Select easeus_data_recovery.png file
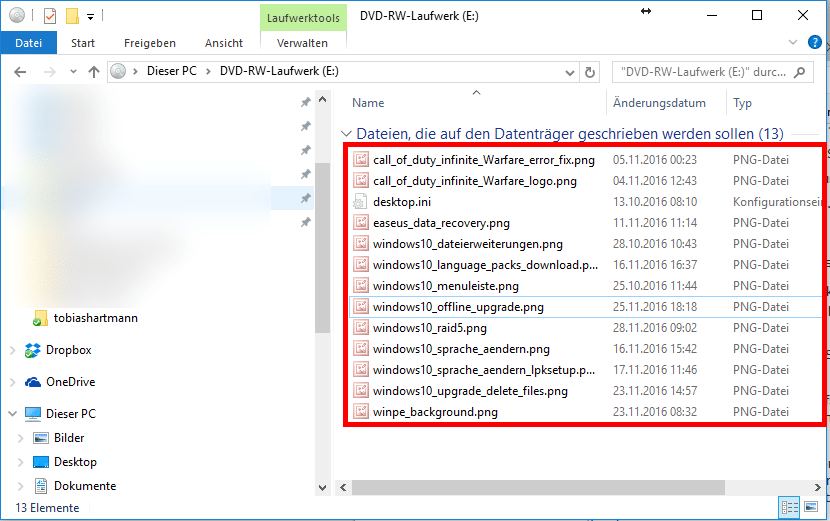The width and height of the screenshot is (830, 521). 441,223
